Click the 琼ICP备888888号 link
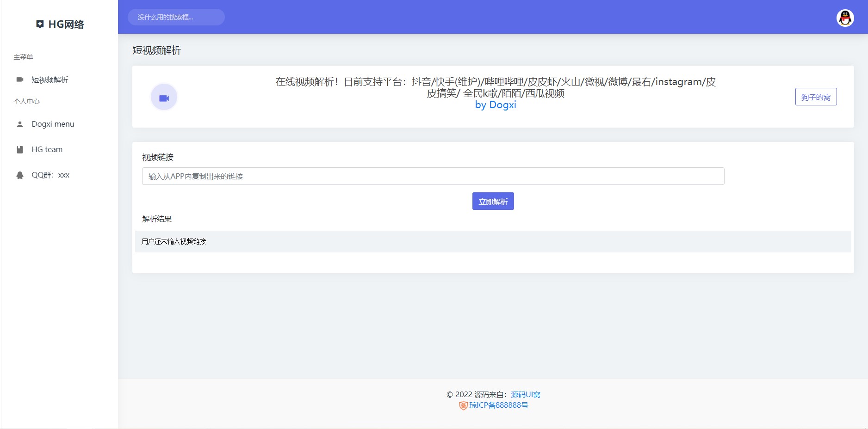The height and width of the screenshot is (429, 868). [x=498, y=405]
